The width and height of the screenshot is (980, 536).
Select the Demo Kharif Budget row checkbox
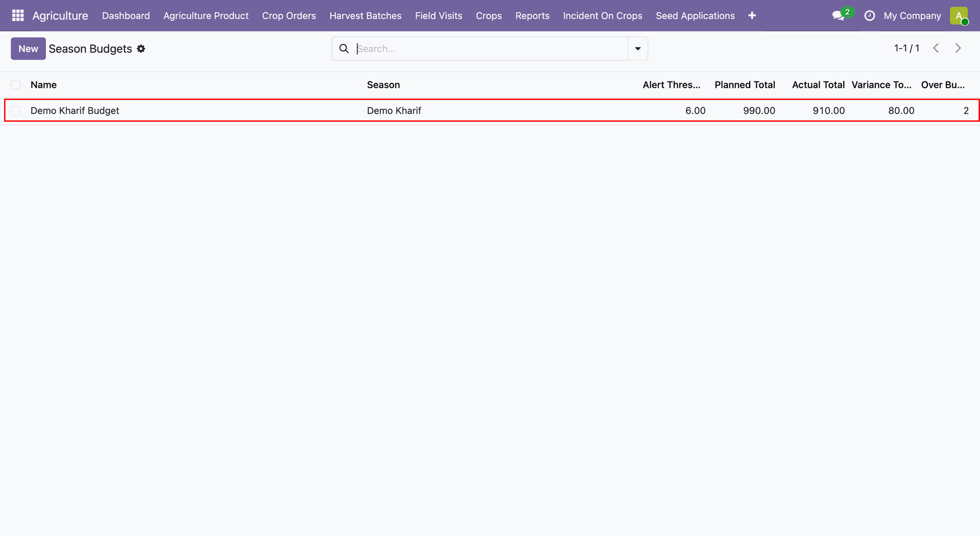click(x=16, y=111)
